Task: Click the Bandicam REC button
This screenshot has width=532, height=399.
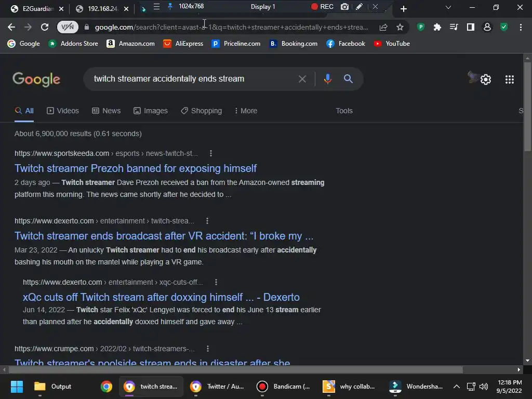Action: (322, 6)
